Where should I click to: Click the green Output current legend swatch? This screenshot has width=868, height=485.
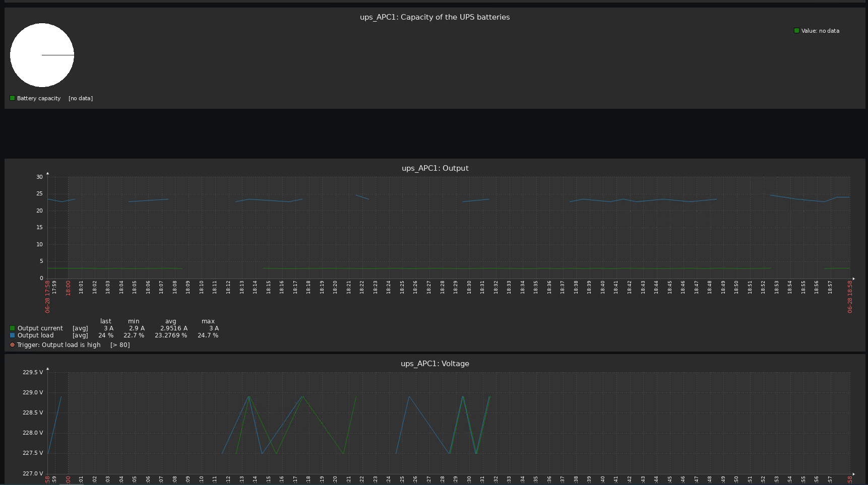[13, 328]
